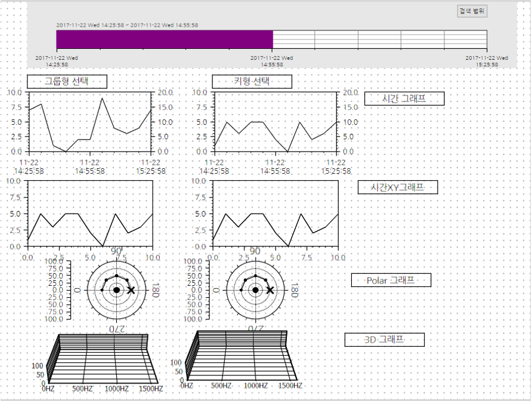Click the left polar chart's vertical value scale
Image resolution: width=532 pixels, height=401 pixels.
pyautogui.click(x=58, y=290)
